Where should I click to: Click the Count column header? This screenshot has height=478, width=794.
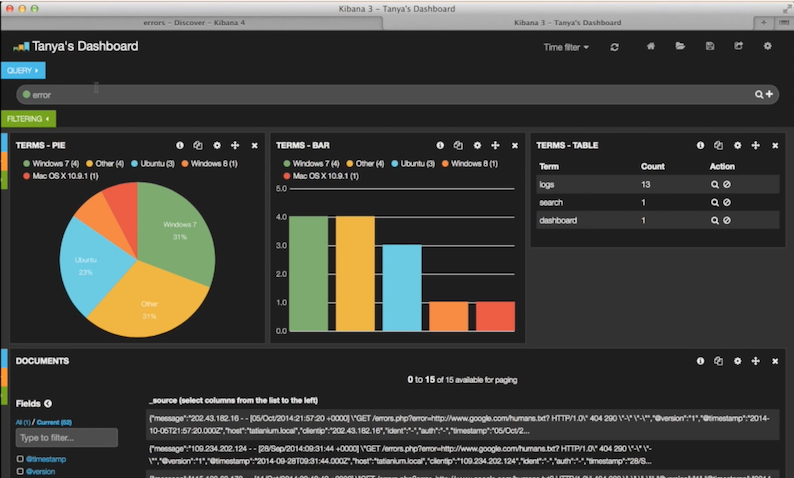(653, 167)
